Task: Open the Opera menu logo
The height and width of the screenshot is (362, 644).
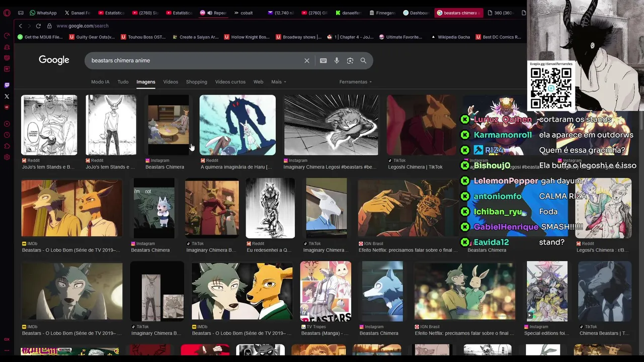Action: (7, 13)
